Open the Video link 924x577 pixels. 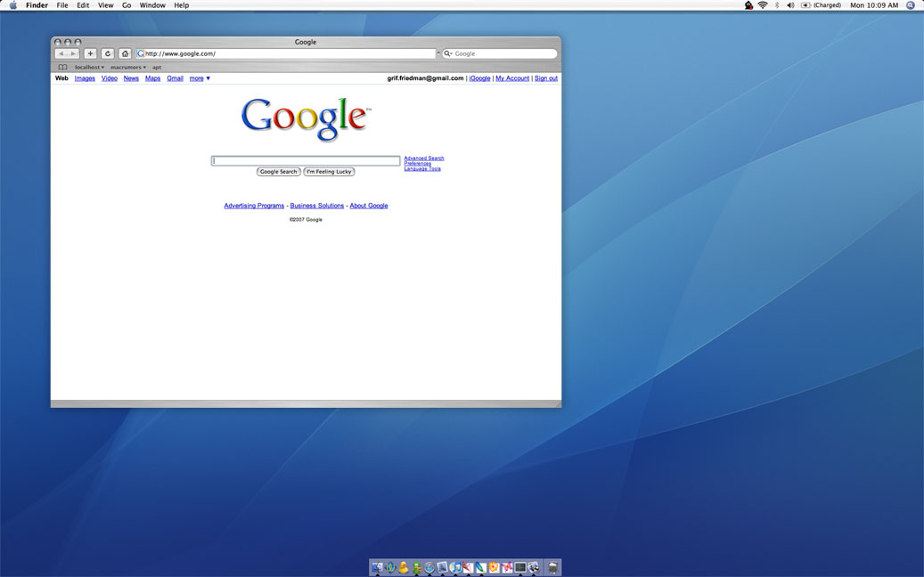[x=109, y=78]
